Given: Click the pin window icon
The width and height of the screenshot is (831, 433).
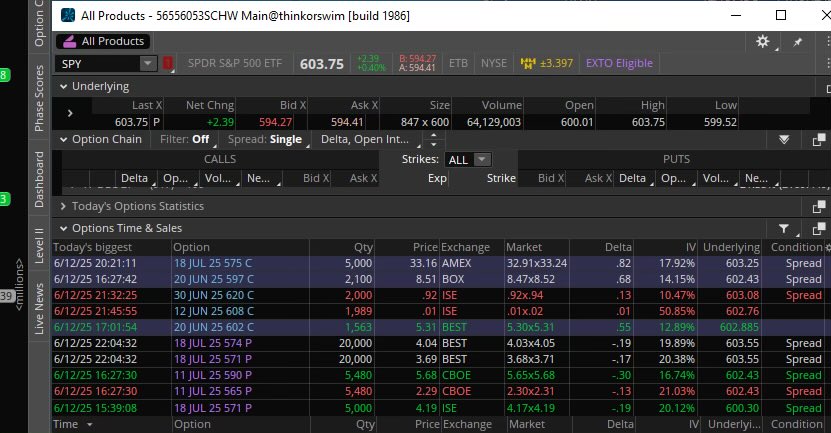Looking at the screenshot, I should point(798,42).
